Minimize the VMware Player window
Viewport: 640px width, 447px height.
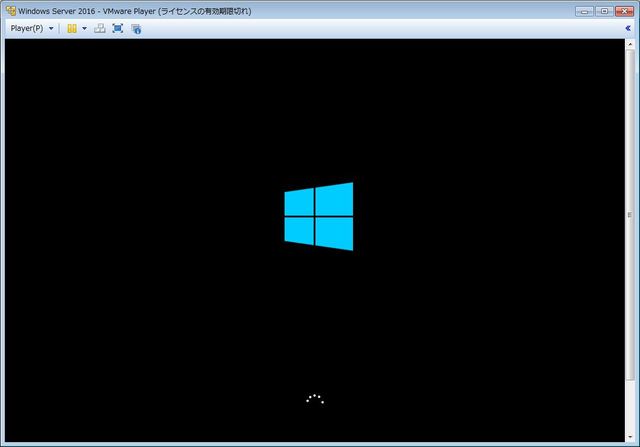[584, 11]
